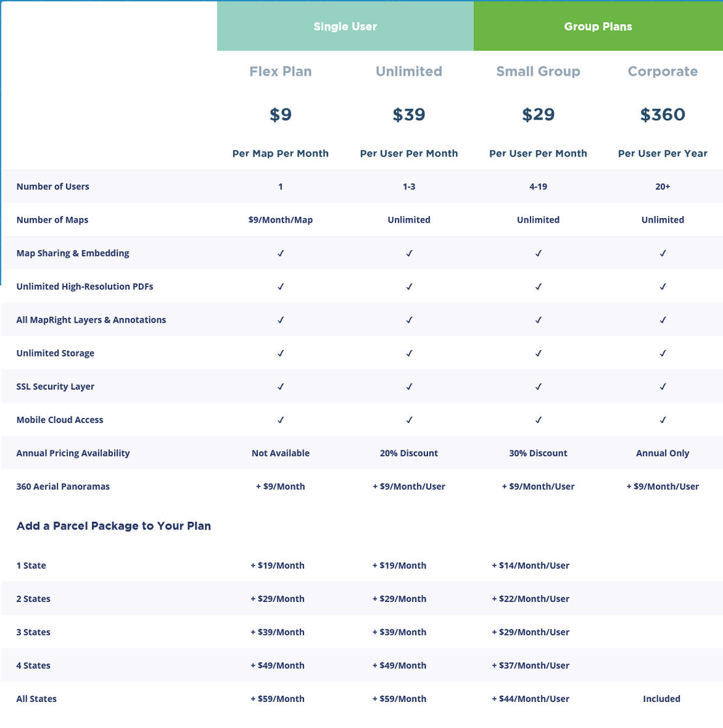Click the $29 Small Group price
723x728 pixels.
tap(538, 114)
